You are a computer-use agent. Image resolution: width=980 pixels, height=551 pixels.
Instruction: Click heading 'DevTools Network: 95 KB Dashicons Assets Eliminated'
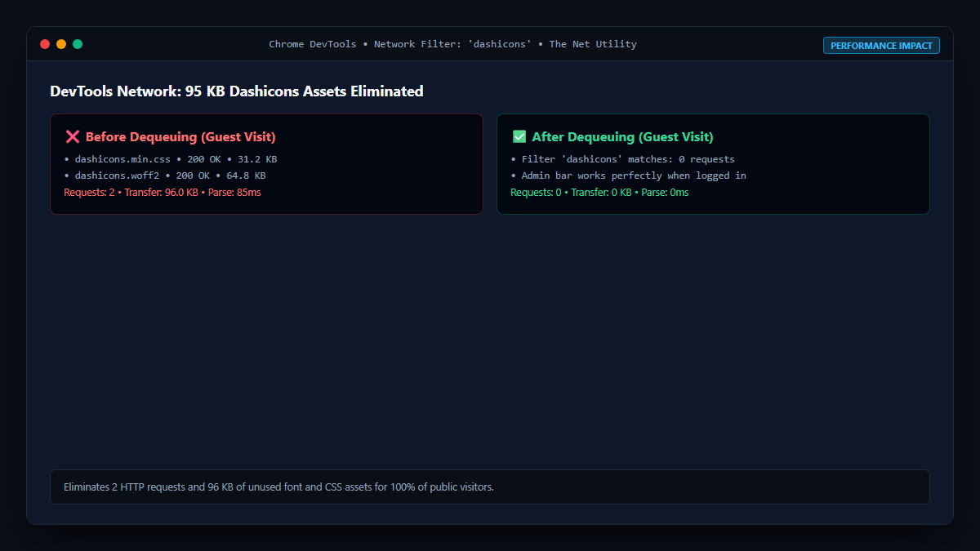point(237,91)
